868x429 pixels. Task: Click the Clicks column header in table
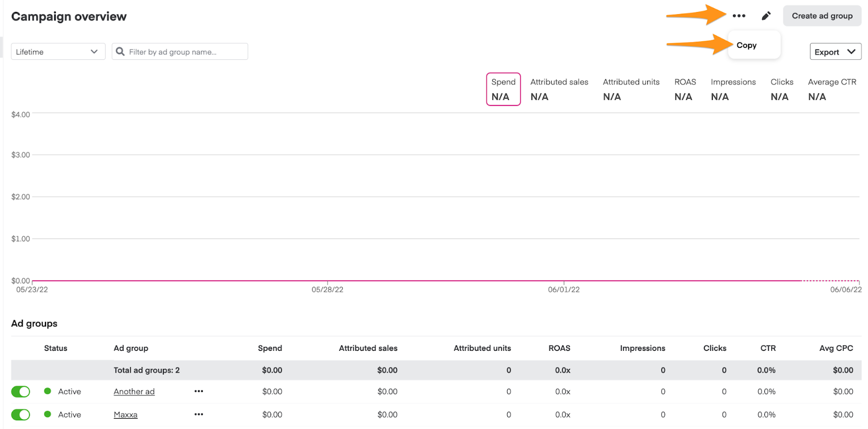coord(714,348)
